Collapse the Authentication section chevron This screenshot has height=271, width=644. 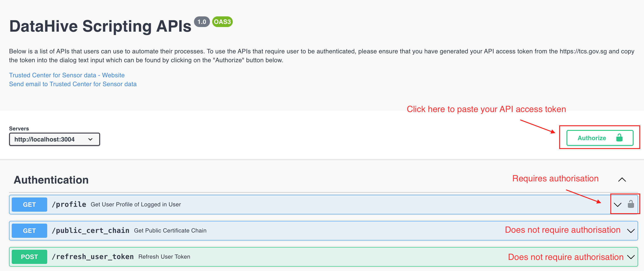(x=622, y=180)
